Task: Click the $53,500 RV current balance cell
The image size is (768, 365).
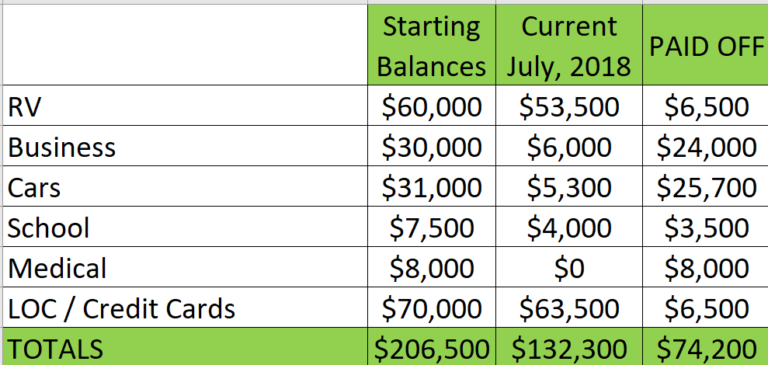Action: point(569,105)
